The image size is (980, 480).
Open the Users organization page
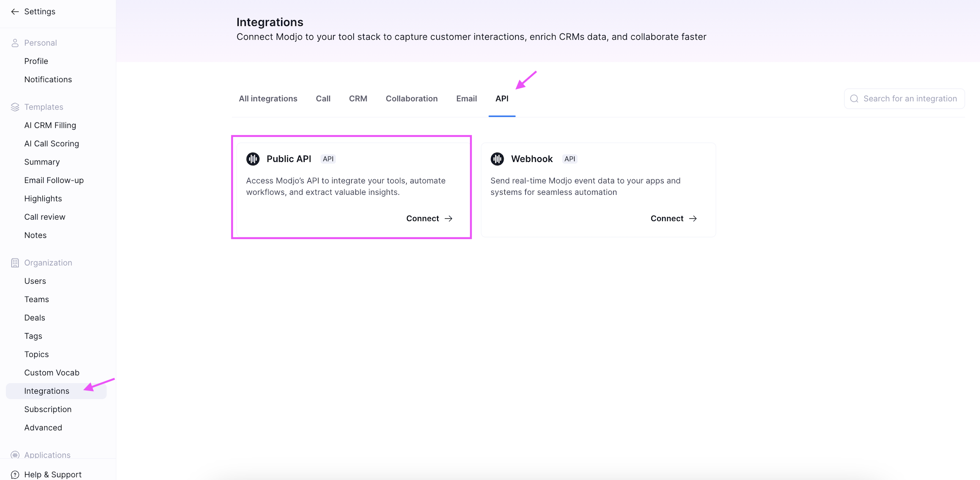35,281
